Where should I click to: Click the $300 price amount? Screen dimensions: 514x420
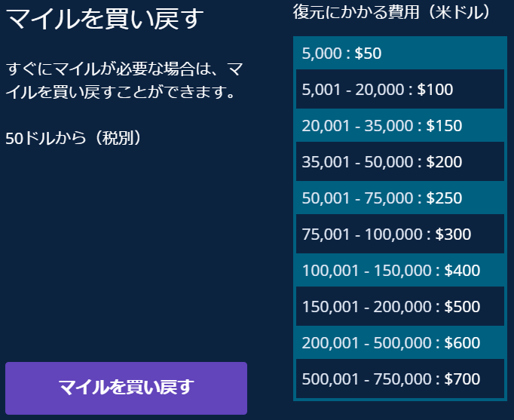coord(453,235)
